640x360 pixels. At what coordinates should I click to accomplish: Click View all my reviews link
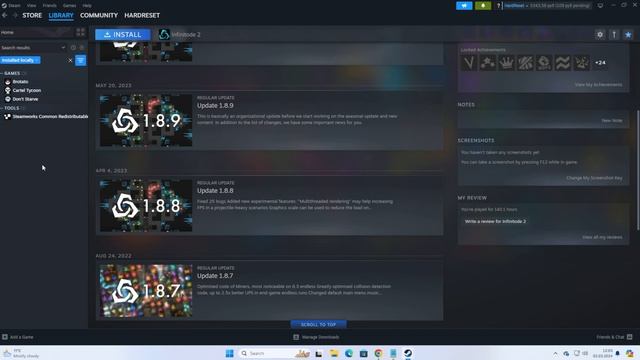coord(602,237)
